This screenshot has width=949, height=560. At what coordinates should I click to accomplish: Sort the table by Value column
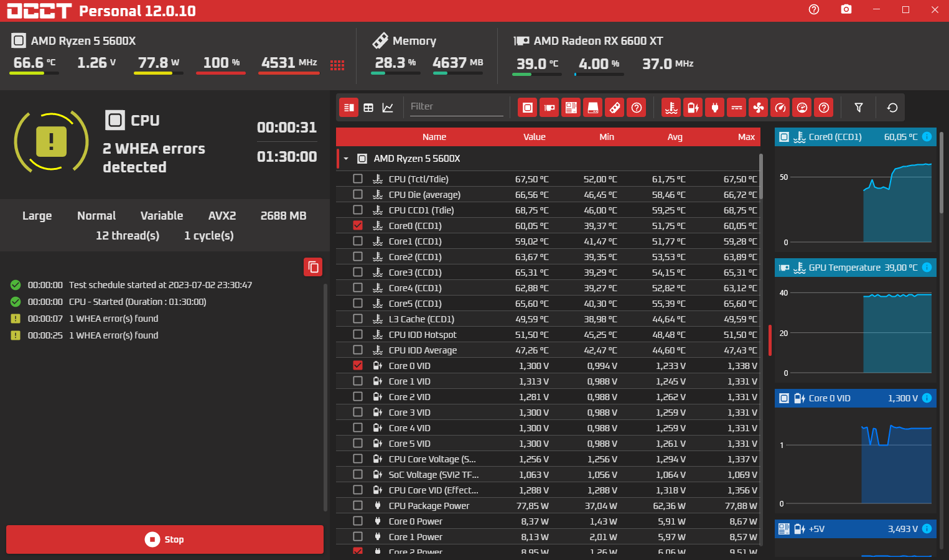pyautogui.click(x=535, y=137)
